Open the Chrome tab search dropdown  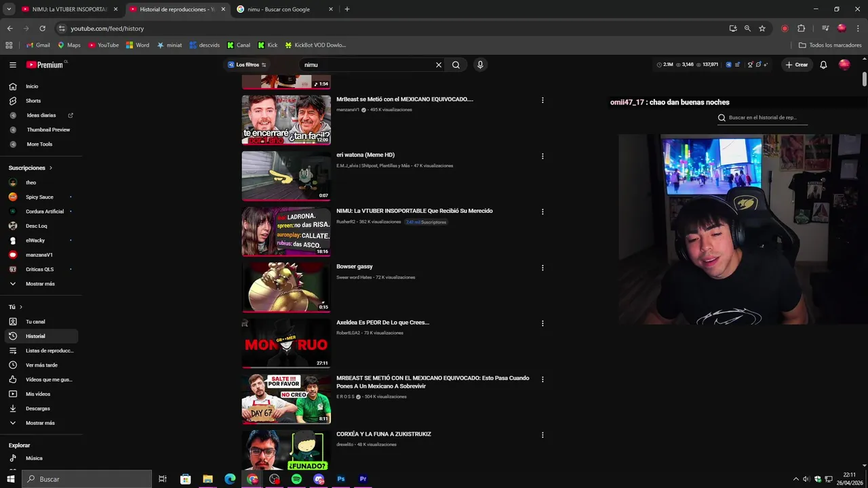[x=9, y=9]
